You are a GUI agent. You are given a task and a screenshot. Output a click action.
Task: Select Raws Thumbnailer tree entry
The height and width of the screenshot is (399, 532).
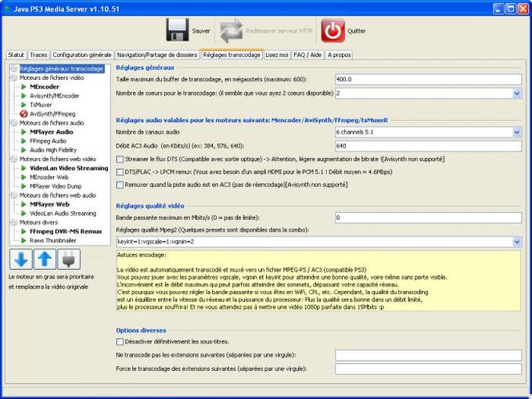coord(53,240)
